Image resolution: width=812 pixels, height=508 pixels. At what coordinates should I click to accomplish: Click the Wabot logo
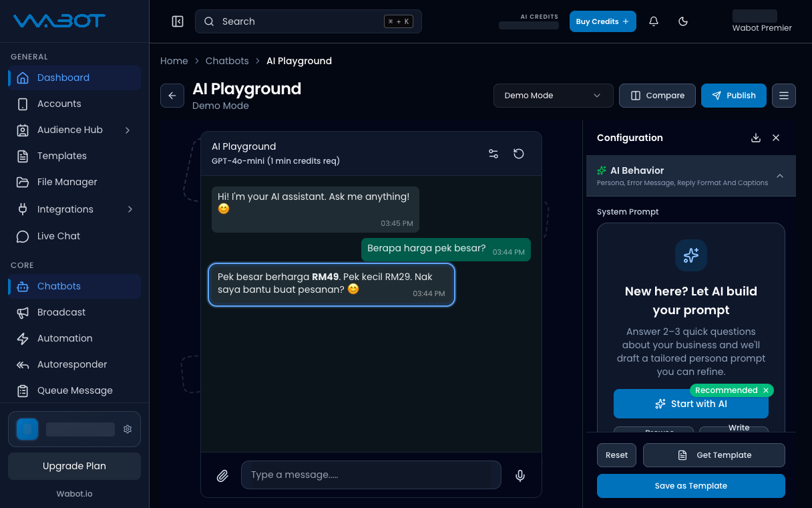[59, 21]
